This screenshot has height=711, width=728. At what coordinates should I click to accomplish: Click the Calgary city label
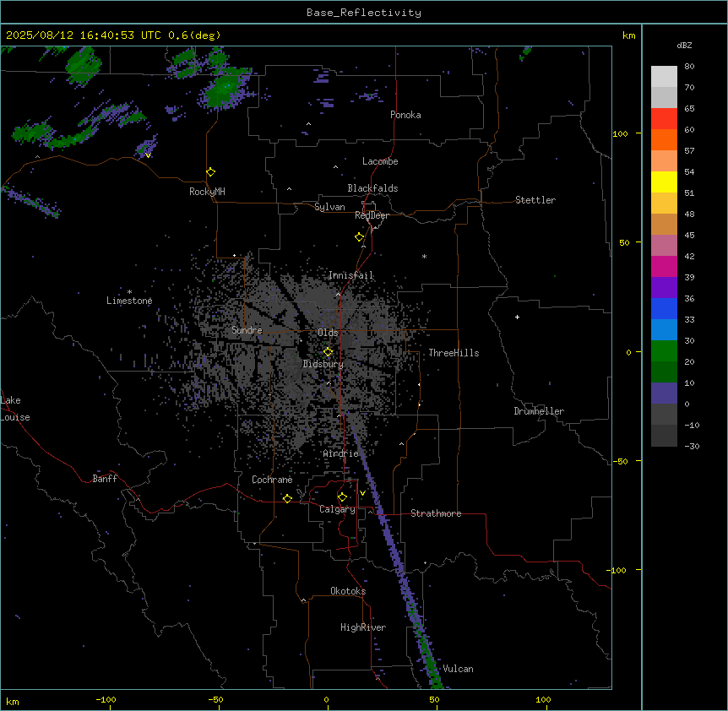click(338, 509)
